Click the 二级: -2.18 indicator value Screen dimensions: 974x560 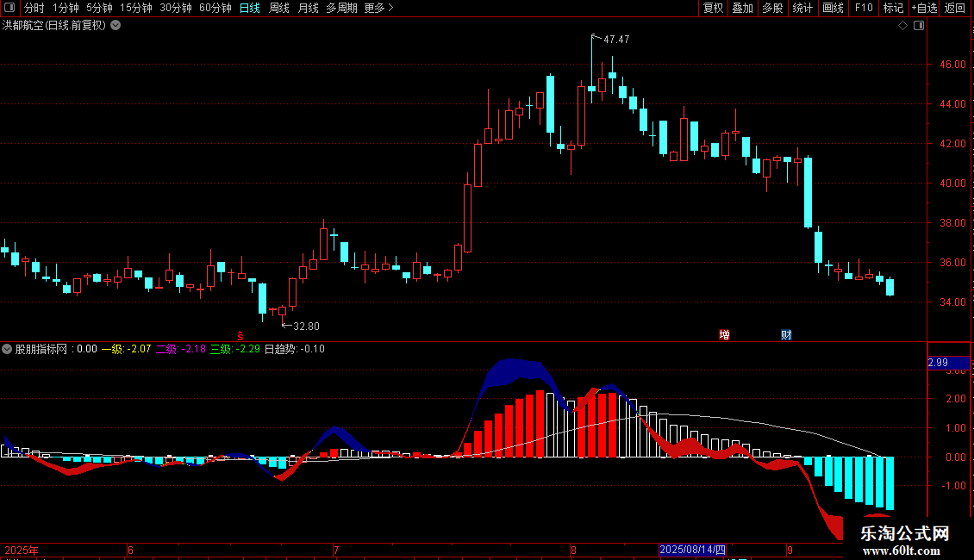click(180, 349)
